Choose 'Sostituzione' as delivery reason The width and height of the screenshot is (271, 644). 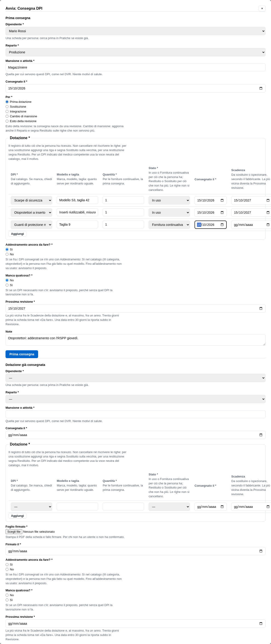point(7,107)
